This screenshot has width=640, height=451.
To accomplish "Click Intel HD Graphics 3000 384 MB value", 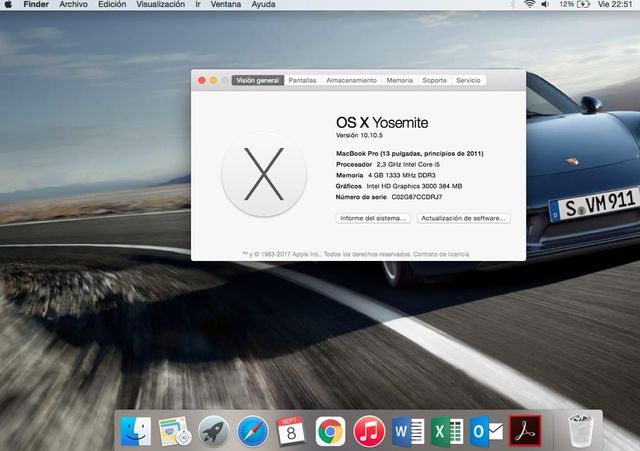I will coord(414,186).
